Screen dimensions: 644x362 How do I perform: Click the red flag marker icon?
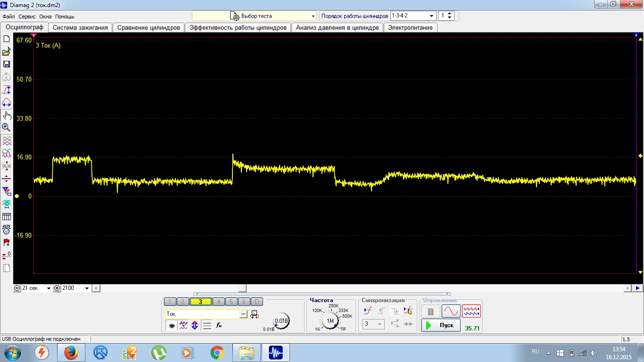(7, 242)
